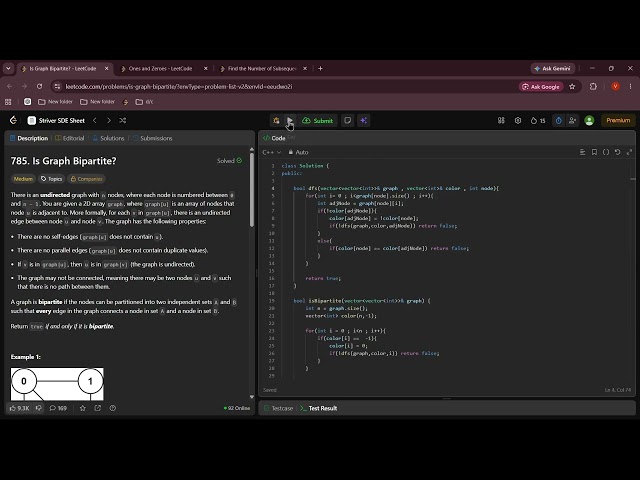Submit the solution
This screenshot has width=640, height=480.
point(318,120)
